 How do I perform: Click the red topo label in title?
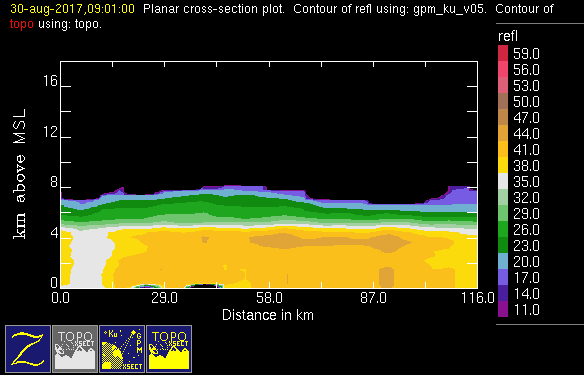tap(22, 24)
